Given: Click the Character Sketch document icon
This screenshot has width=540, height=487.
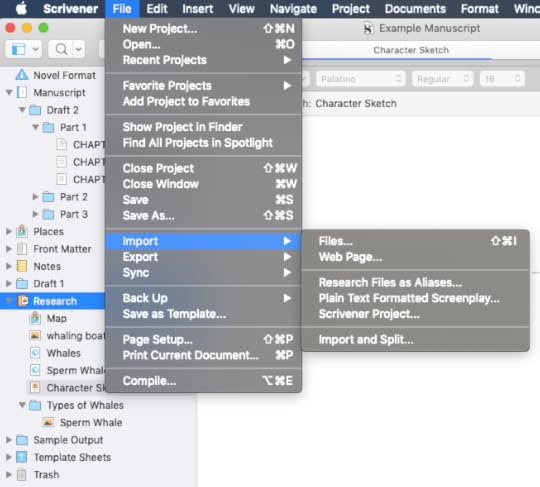Looking at the screenshot, I should 35,387.
